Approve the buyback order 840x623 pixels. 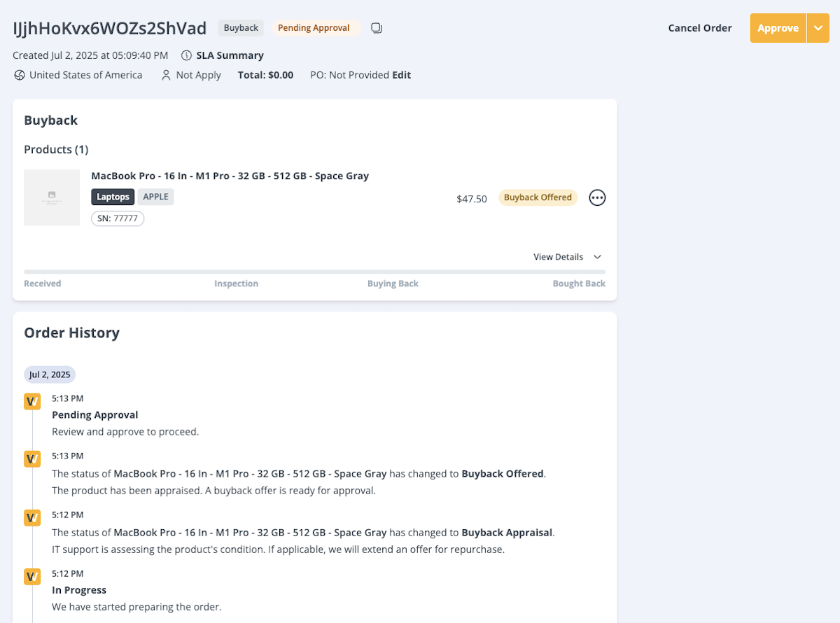click(778, 28)
